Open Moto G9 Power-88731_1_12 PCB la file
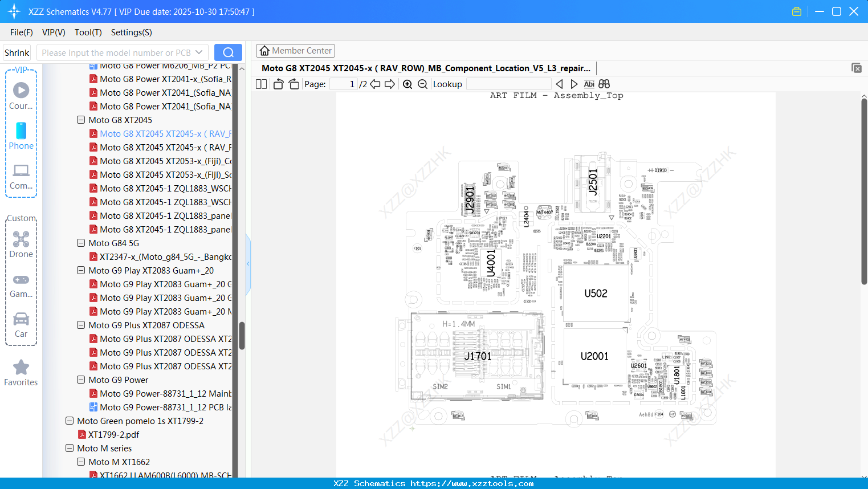 [x=165, y=407]
